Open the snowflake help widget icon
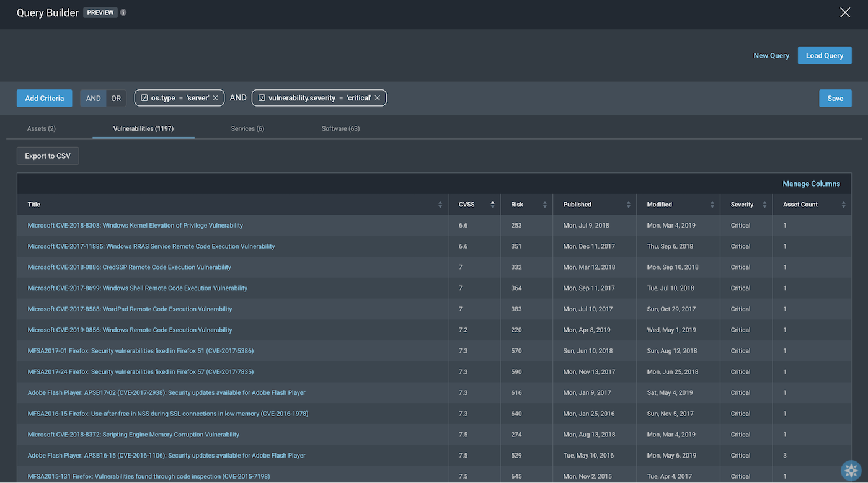Viewport: 868px width, 483px height. tap(851, 469)
